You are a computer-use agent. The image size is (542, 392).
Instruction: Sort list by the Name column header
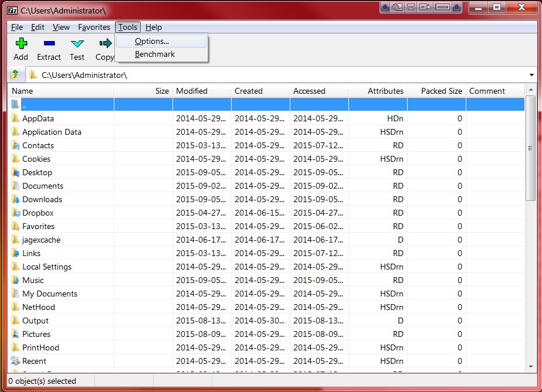coord(59,91)
